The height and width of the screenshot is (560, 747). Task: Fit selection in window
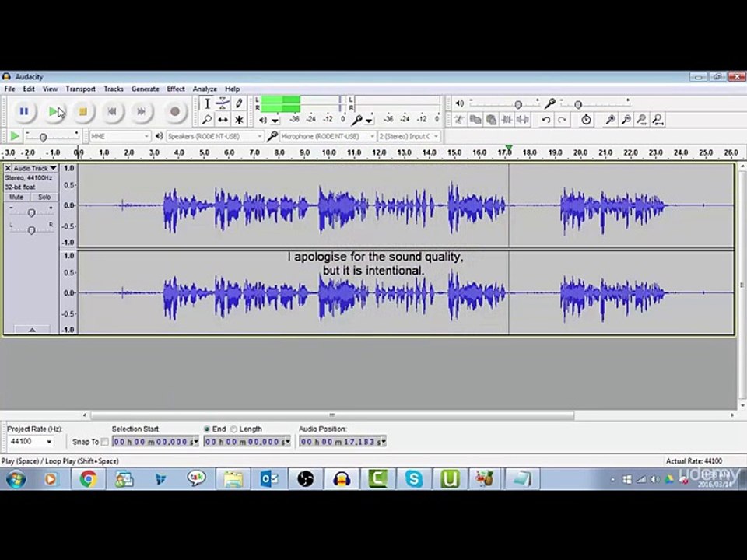pyautogui.click(x=642, y=120)
